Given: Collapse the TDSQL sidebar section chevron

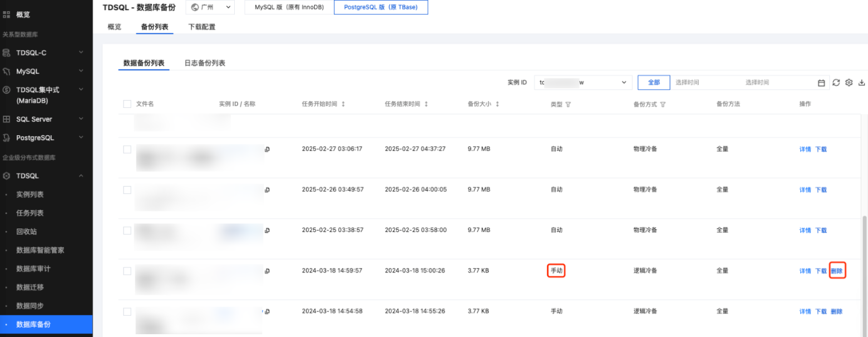Looking at the screenshot, I should [x=81, y=176].
